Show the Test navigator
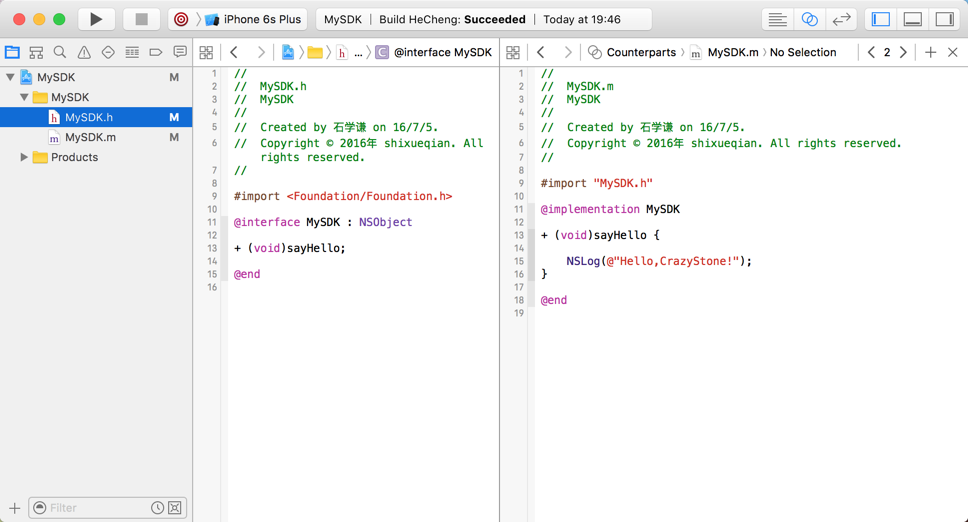 (108, 52)
